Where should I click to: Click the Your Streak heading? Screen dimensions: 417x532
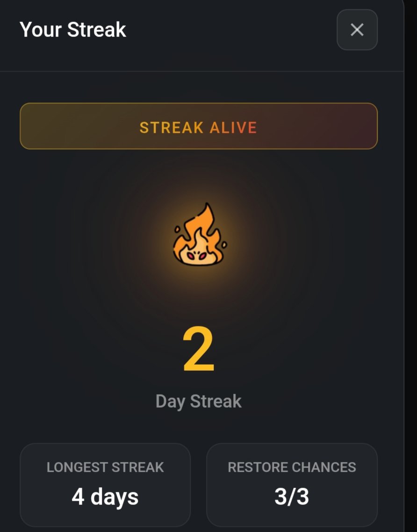coord(73,29)
